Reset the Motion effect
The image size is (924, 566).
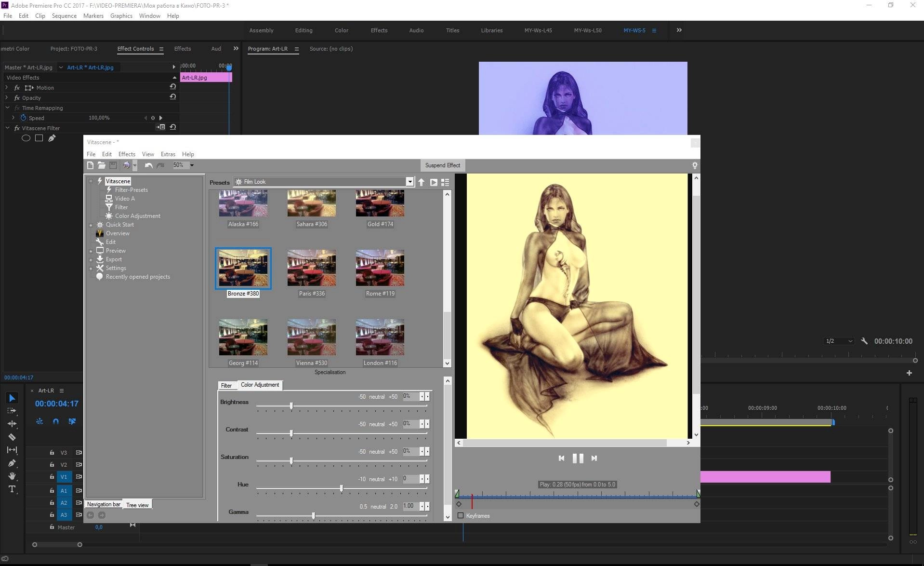click(172, 87)
